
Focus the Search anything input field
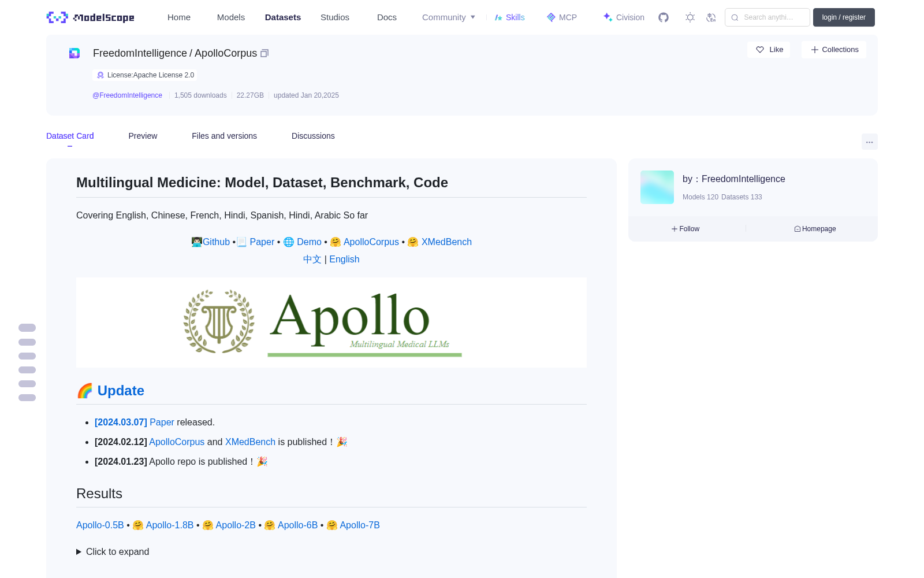pos(767,17)
